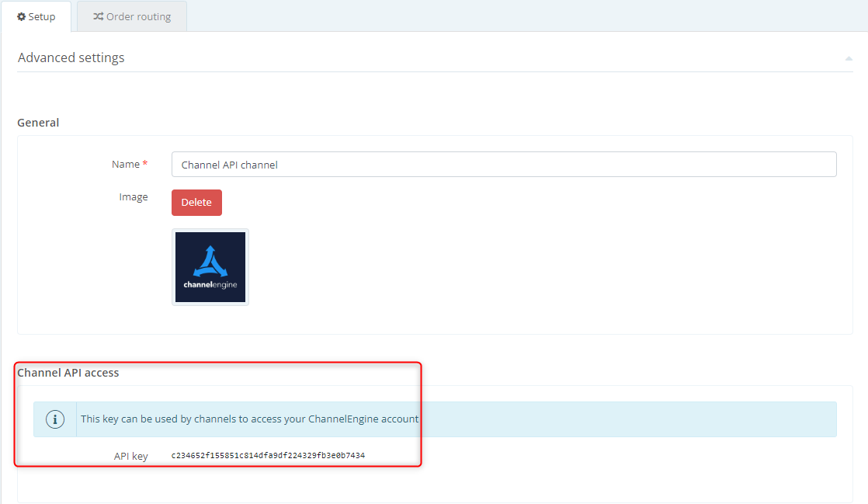868x504 pixels.
Task: Click the gear icon on the Setup tab
Action: pyautogui.click(x=22, y=16)
